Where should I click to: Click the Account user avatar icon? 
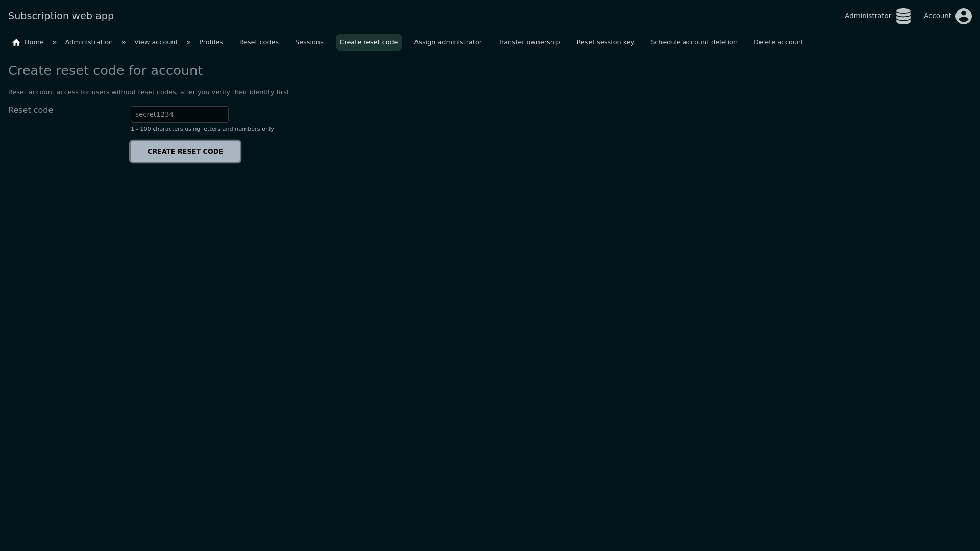click(x=963, y=16)
